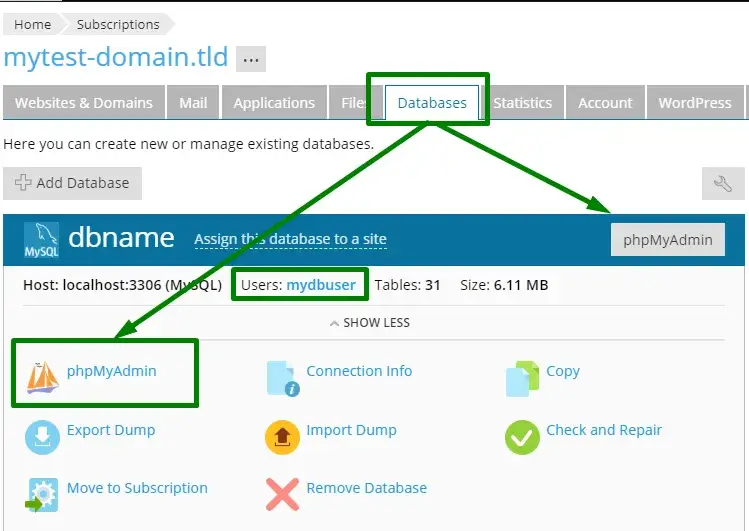Click the Copy database icon
The image size is (749, 531).
point(522,379)
